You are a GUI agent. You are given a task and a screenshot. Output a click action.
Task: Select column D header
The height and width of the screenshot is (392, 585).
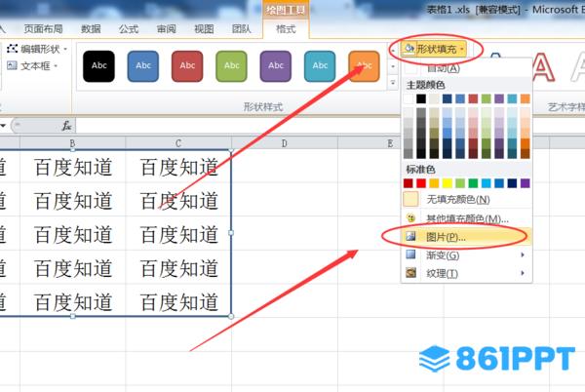click(x=285, y=143)
